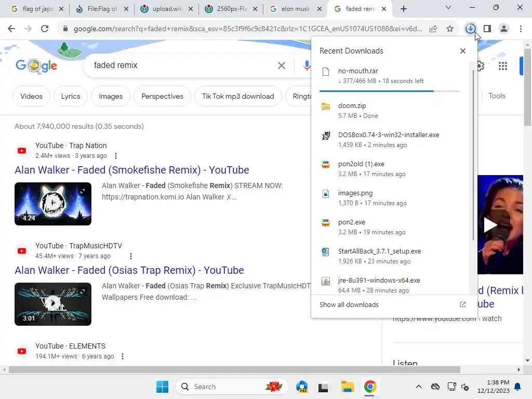The image size is (532, 399).
Task: Click the browser forward arrow
Action: [x=28, y=29]
